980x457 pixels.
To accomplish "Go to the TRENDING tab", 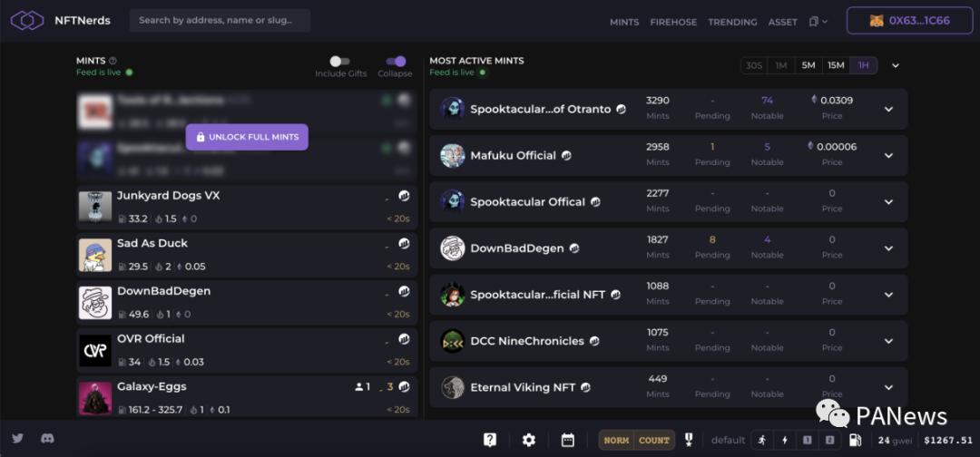I will [x=732, y=22].
